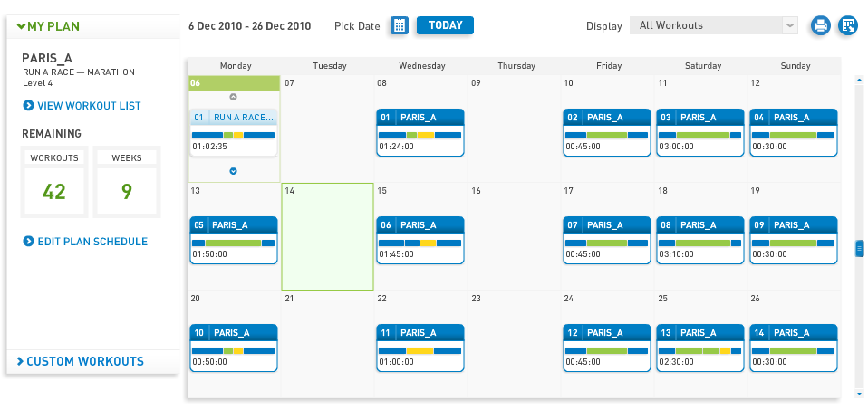Click the calendar scrollbar up arrow
Image resolution: width=868 pixels, height=410 pixels.
pos(859,80)
